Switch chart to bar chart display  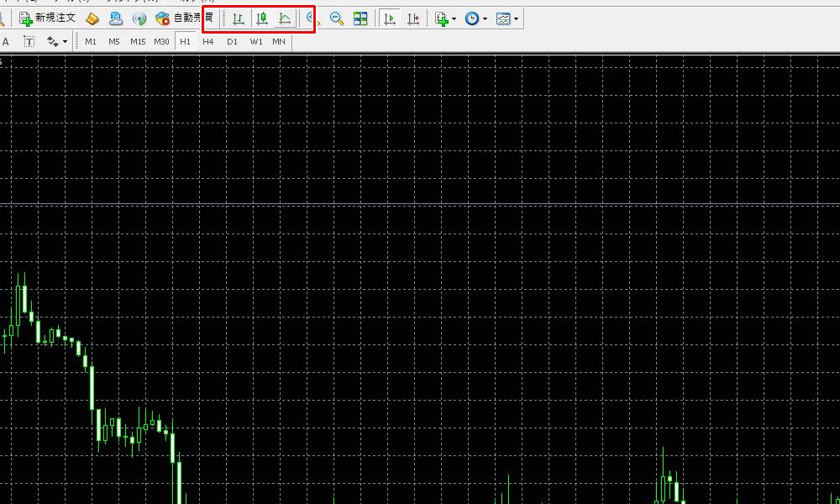click(x=239, y=18)
